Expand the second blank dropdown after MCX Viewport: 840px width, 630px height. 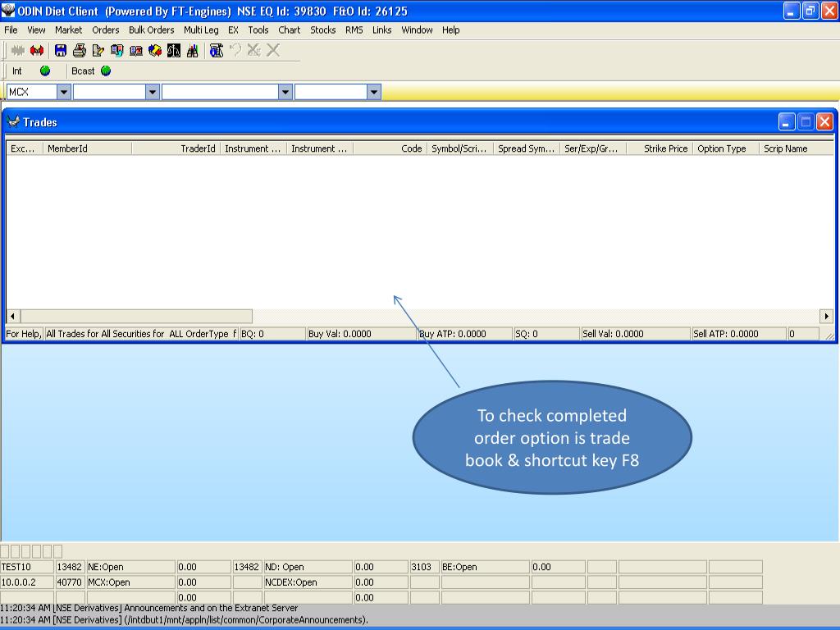(153, 92)
